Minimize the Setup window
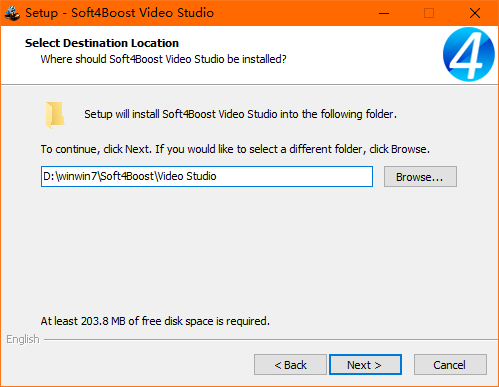 point(384,13)
